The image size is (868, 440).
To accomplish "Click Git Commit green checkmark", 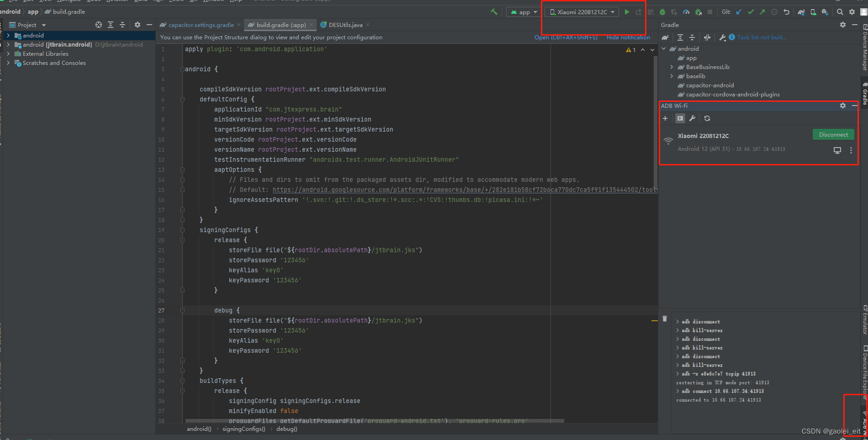I will coord(751,12).
